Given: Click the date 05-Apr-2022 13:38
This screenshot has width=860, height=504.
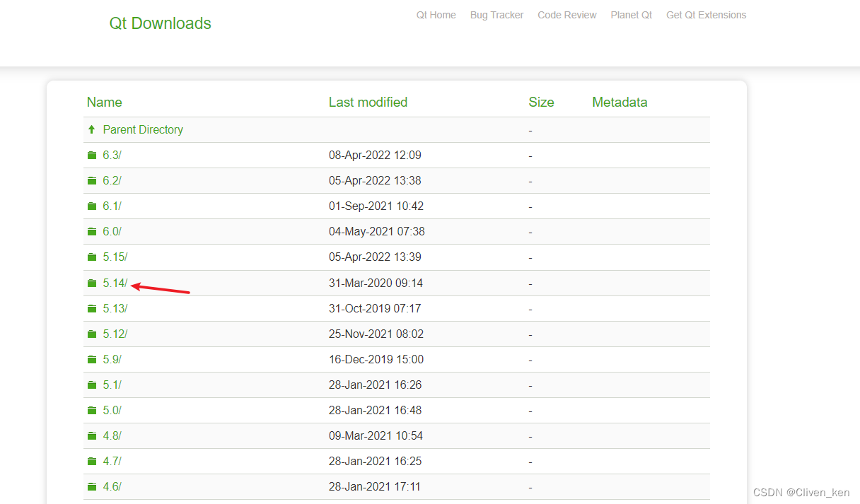Looking at the screenshot, I should [376, 181].
